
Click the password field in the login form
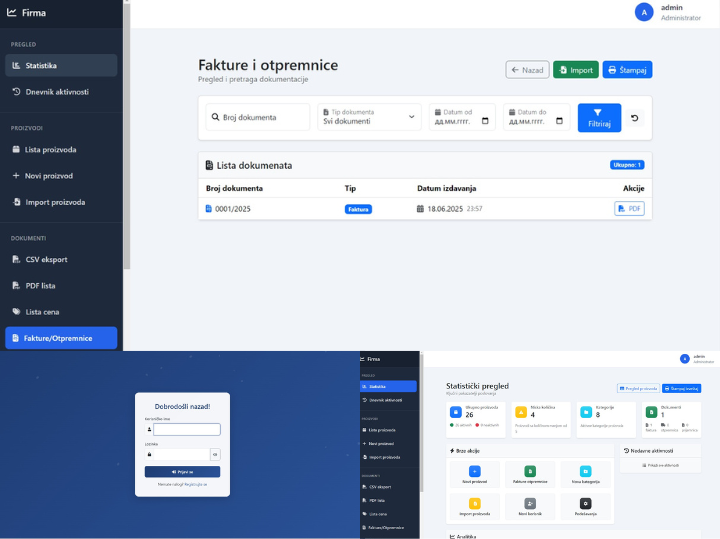click(x=181, y=454)
